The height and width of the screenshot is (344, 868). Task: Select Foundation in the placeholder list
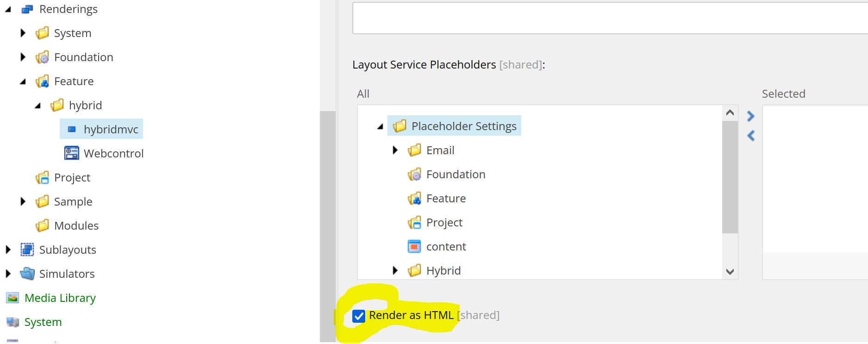point(456,174)
